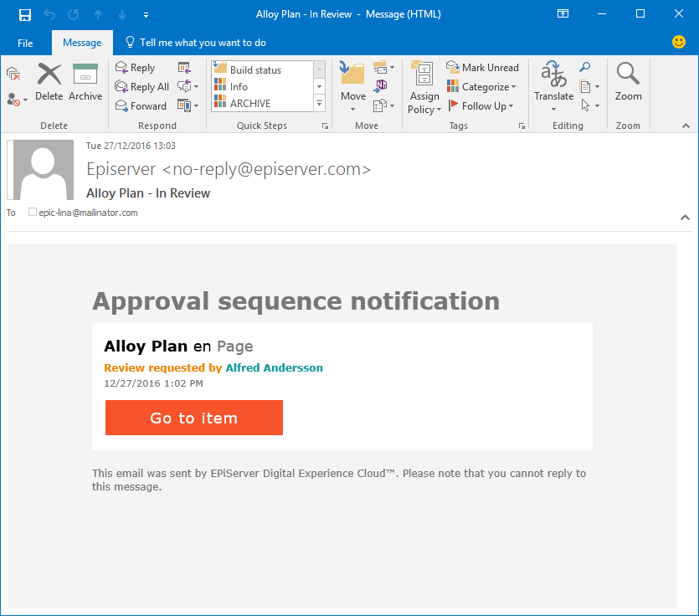Forward this email
This screenshot has height=616, width=699.
(x=141, y=105)
